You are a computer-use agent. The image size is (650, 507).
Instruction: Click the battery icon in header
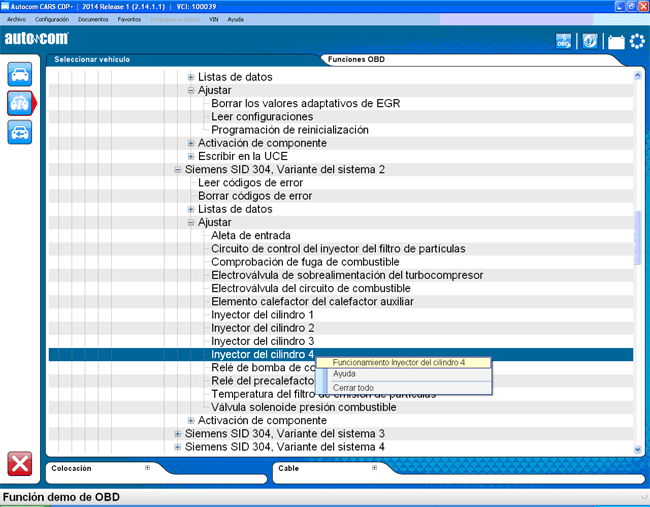click(x=616, y=42)
